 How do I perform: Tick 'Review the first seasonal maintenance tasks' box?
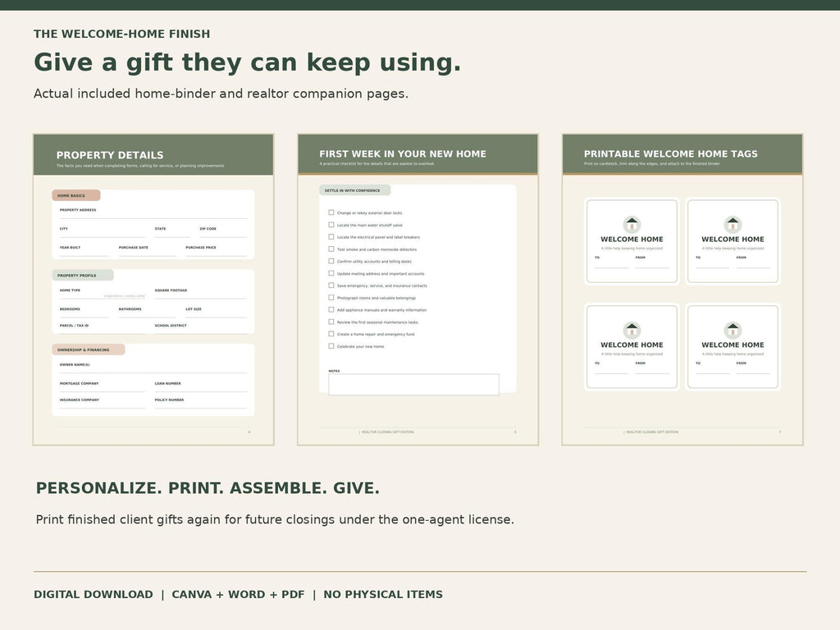tap(331, 322)
